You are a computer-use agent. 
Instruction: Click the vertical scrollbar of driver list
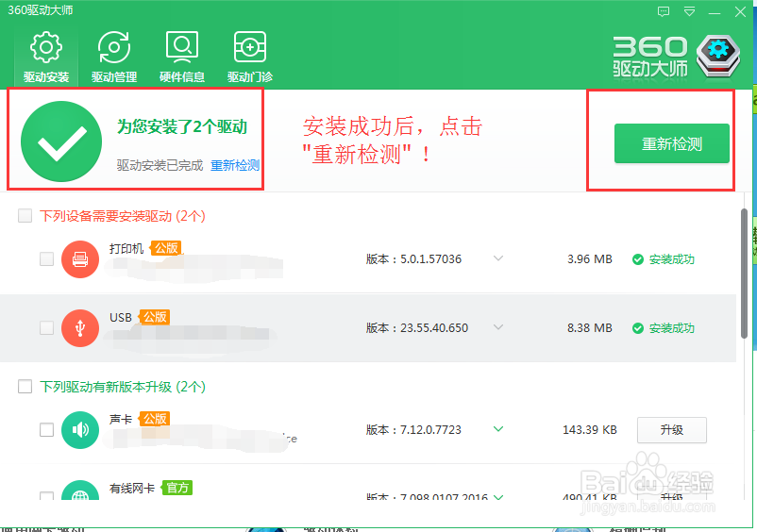[x=744, y=274]
